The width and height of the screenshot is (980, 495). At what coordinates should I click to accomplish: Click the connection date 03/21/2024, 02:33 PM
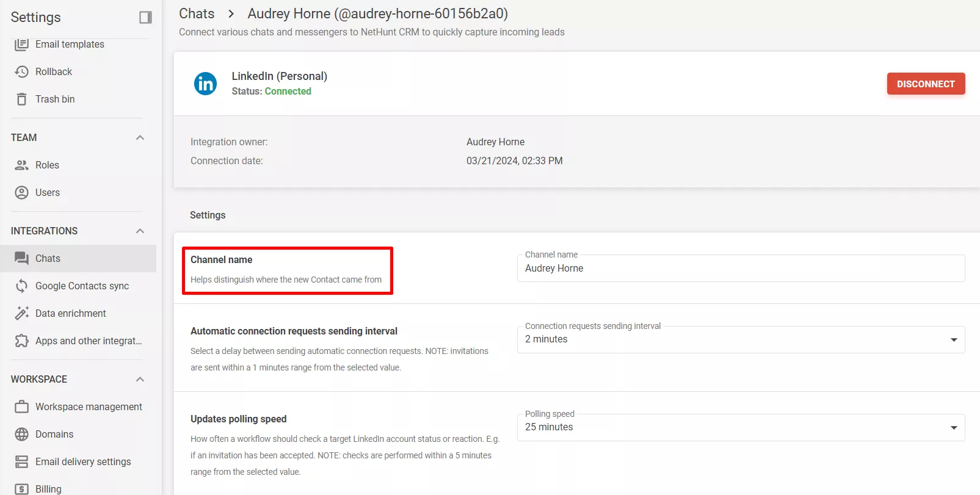pyautogui.click(x=515, y=161)
